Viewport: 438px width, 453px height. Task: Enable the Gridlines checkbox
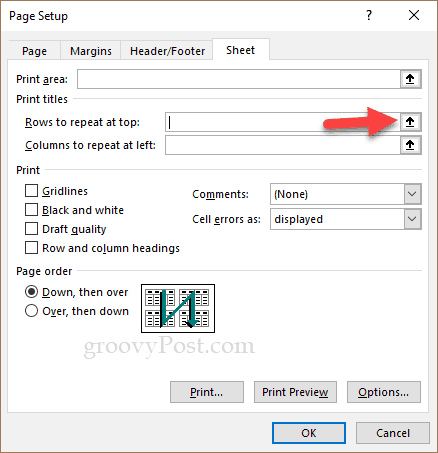(x=31, y=191)
